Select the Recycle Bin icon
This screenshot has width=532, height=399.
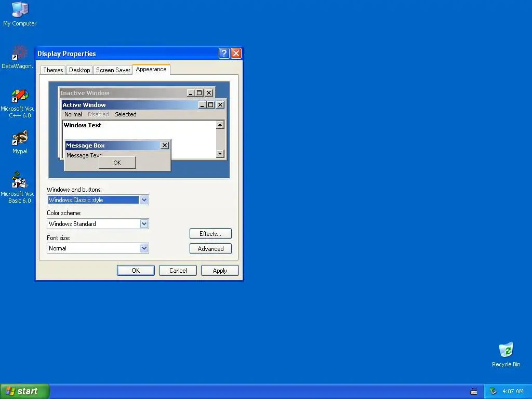pos(506,354)
